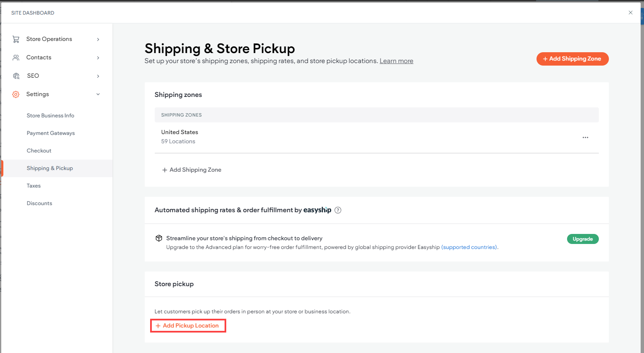This screenshot has width=644, height=353.
Task: Click the SEO globe icon
Action: point(16,76)
